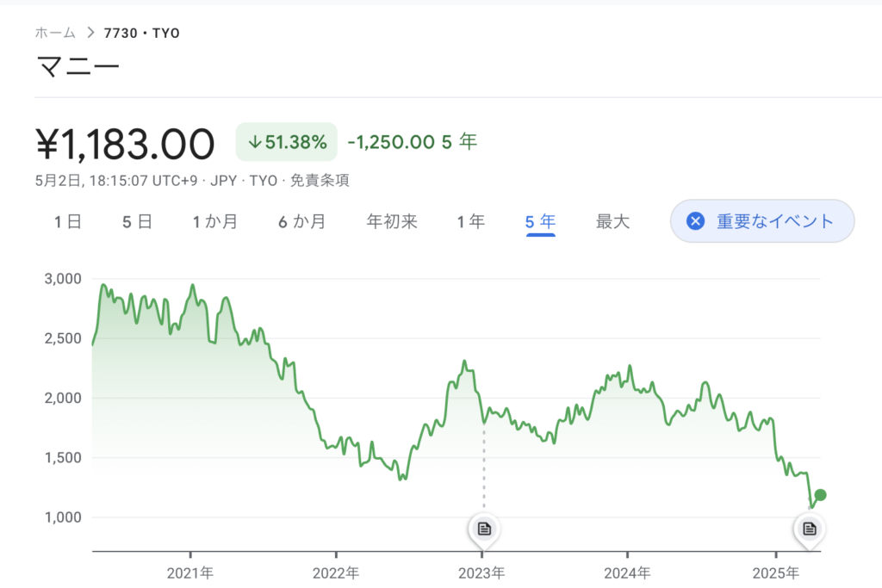This screenshot has width=882, height=588.
Task: Select the 5日 time range tab
Action: [137, 221]
